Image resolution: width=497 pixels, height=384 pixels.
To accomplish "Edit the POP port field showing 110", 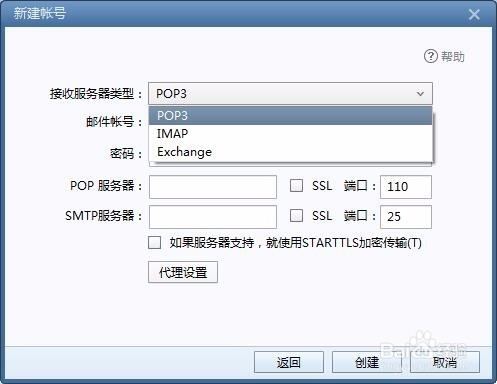I will (x=406, y=187).
